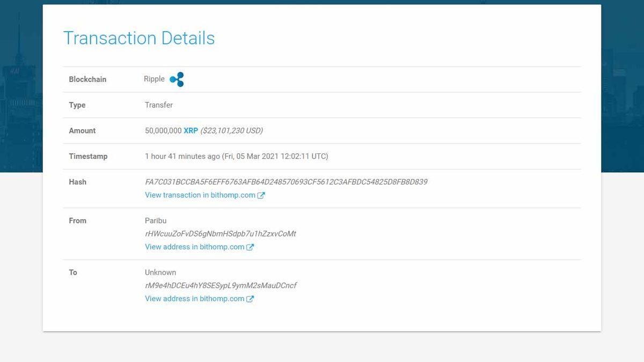
Task: Click the timestamp showing 05 Mar 2021
Action: pos(236,156)
